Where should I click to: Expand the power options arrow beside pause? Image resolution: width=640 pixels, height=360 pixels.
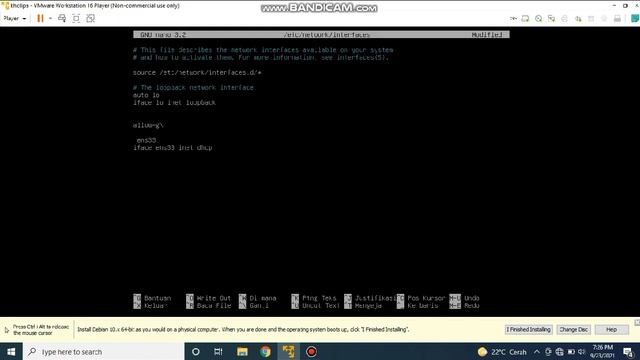click(50, 18)
